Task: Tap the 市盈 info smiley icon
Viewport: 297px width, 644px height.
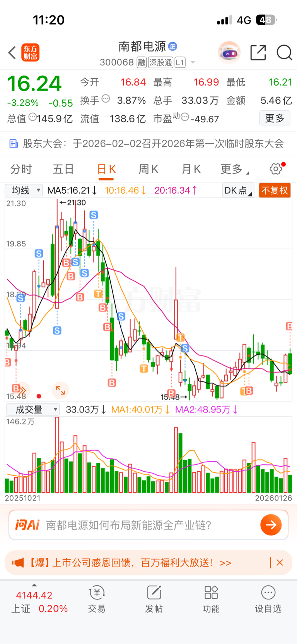Action: tap(185, 117)
